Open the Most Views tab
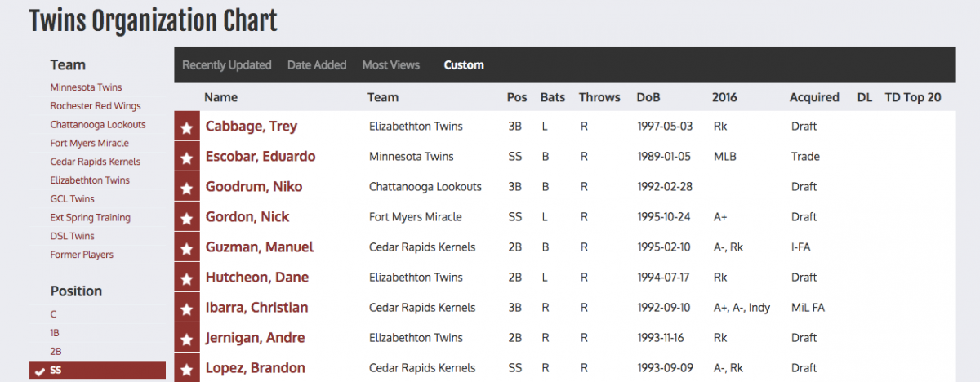980x382 pixels. pyautogui.click(x=390, y=65)
